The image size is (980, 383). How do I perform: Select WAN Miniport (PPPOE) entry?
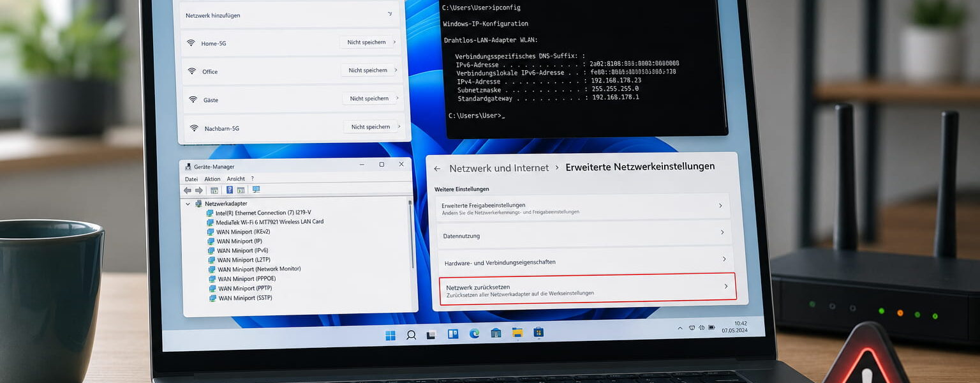246,279
